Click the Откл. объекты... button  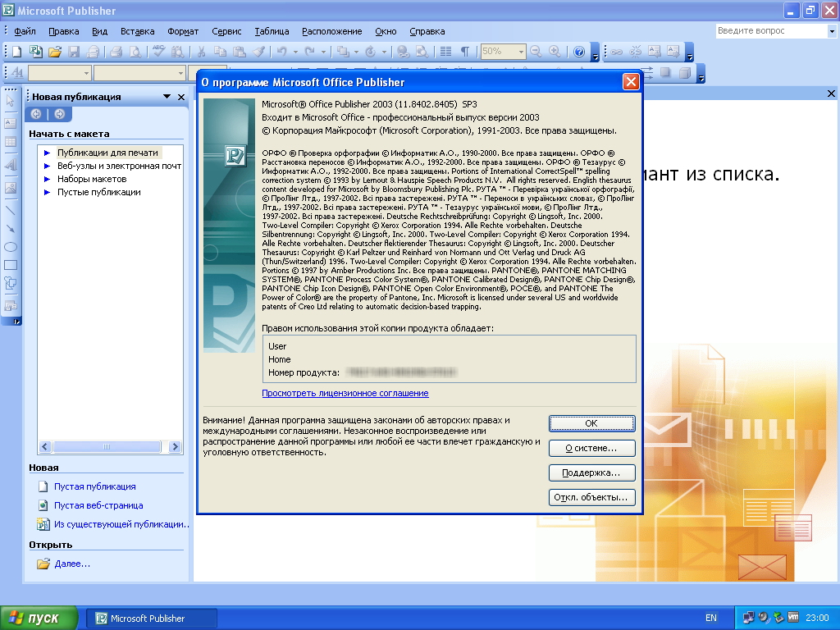(592, 498)
